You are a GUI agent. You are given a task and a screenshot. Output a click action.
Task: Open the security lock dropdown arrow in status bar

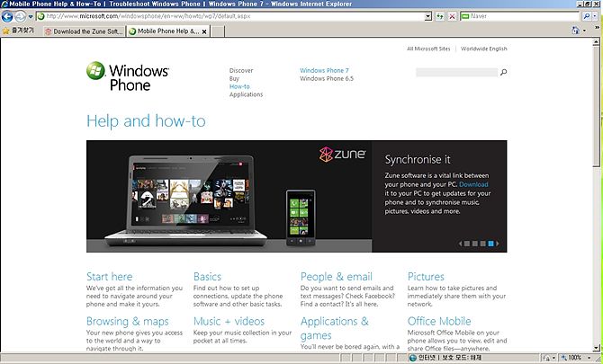pos(553,358)
